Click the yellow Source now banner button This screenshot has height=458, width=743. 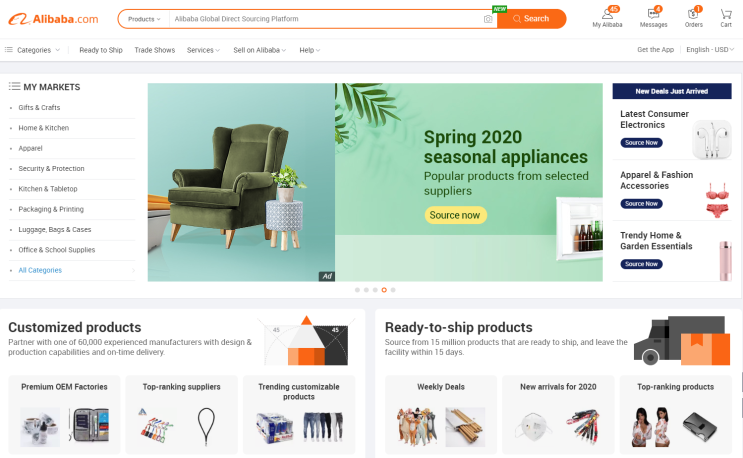click(455, 215)
